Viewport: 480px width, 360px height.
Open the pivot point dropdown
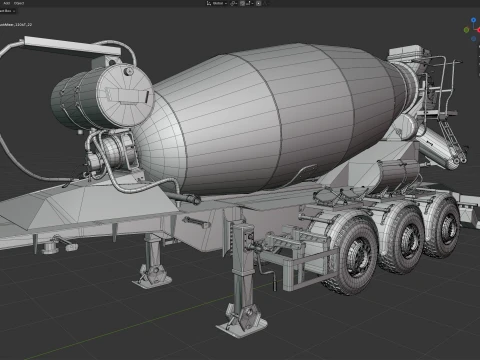click(233, 3)
